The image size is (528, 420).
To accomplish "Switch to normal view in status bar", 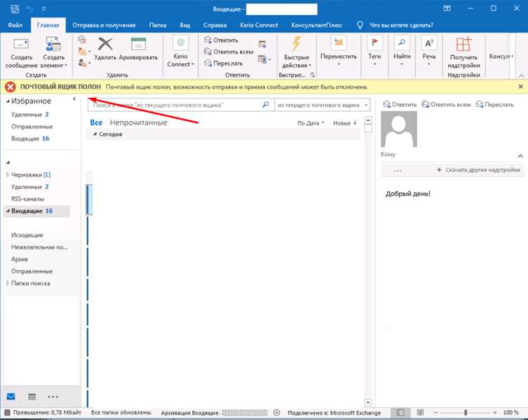I will point(401,412).
